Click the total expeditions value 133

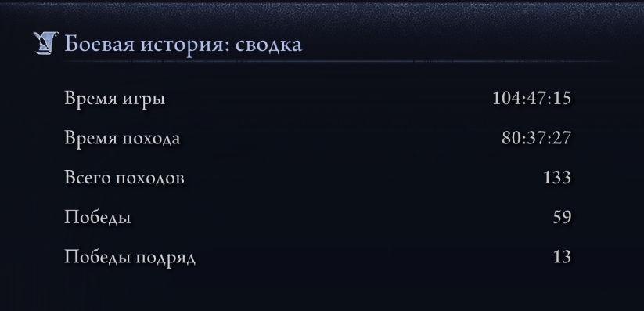(557, 178)
